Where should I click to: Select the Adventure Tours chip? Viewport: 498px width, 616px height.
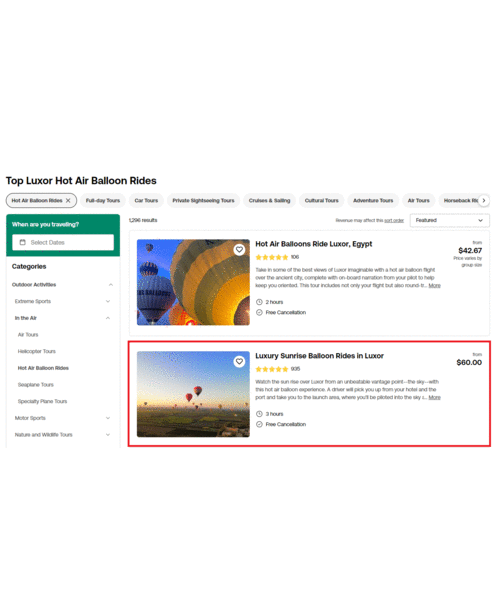click(x=373, y=200)
